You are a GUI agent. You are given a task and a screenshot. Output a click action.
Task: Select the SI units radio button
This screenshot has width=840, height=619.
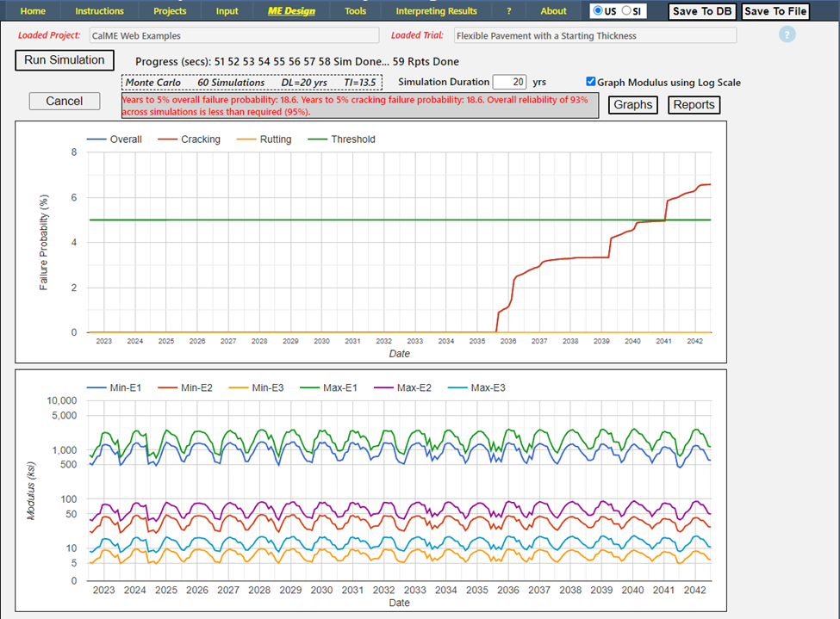point(626,11)
